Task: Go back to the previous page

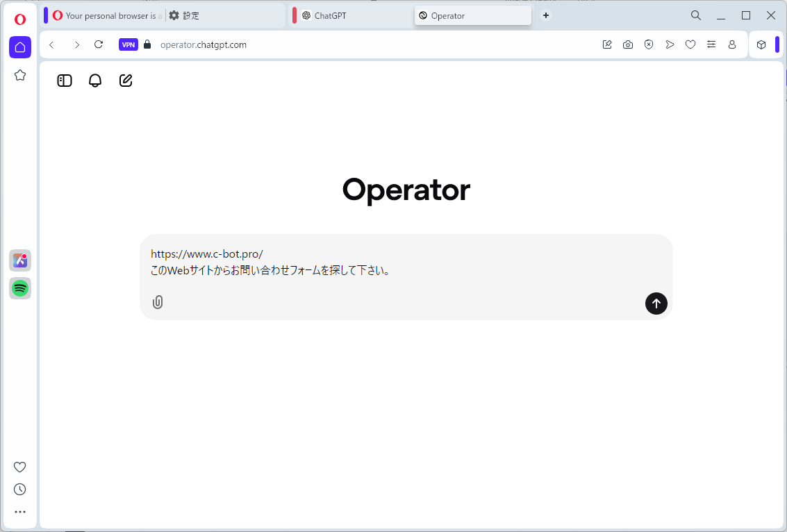Action: tap(51, 44)
